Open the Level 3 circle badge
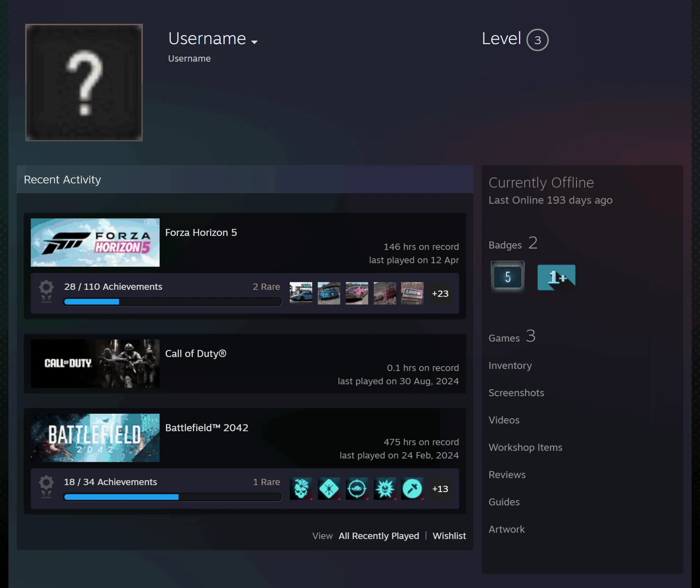Screen dimensions: 700x588 (537, 40)
